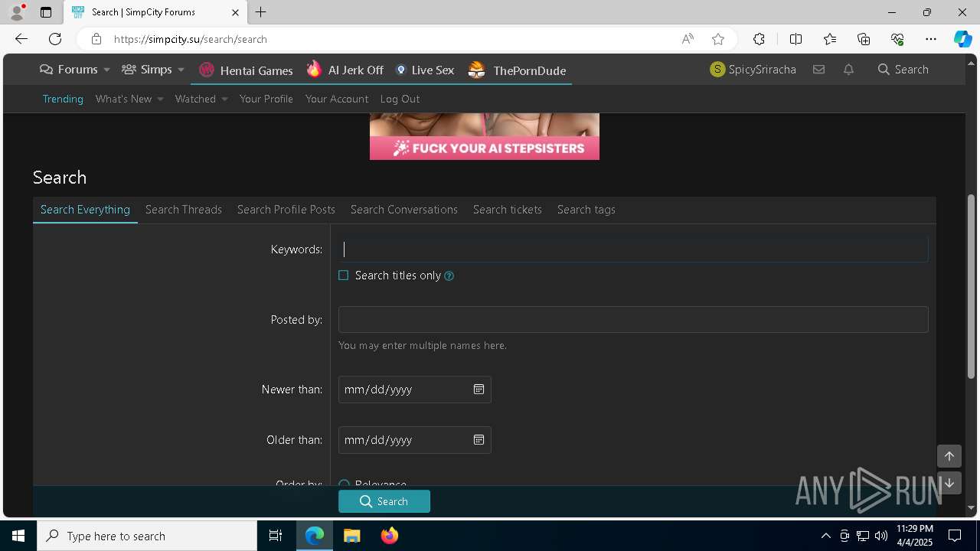Open File Explorer from taskbar
Image resolution: width=980 pixels, height=551 pixels.
[x=352, y=536]
